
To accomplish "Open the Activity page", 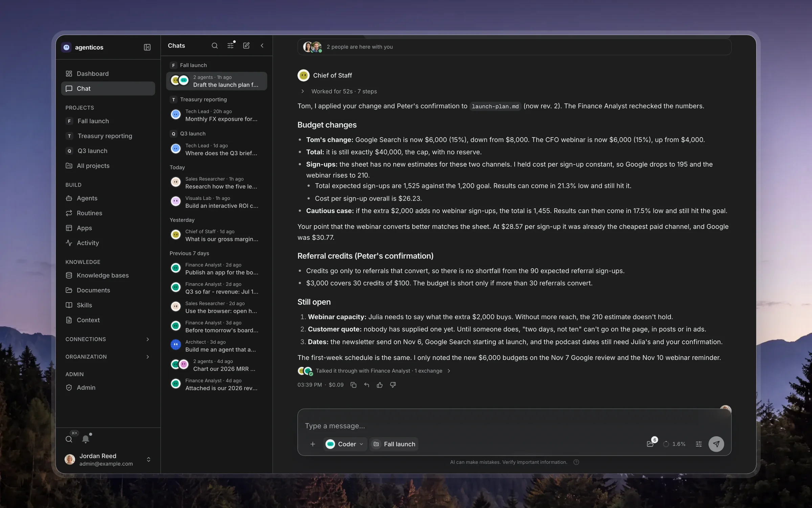I will [108, 243].
